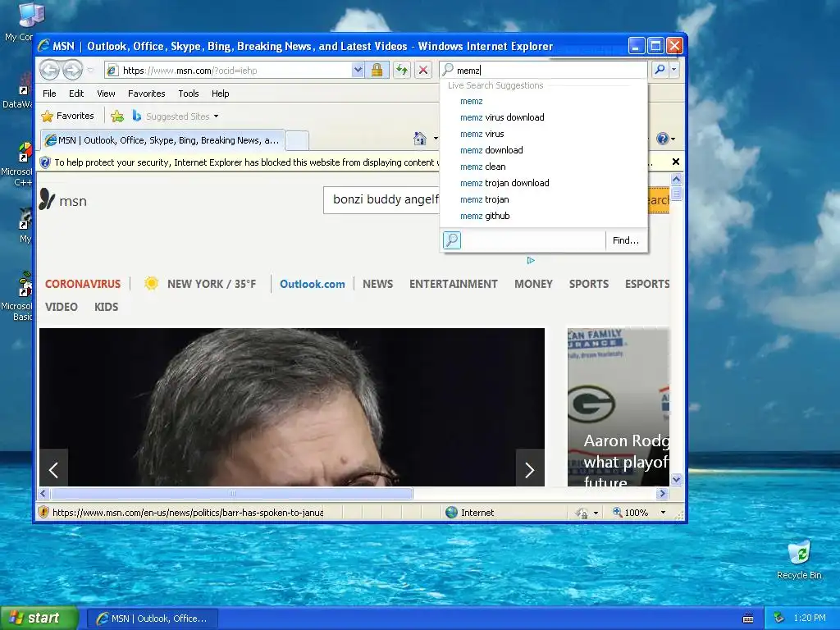Go to the NEWS section
Viewport: 840px width, 630px height.
[377, 284]
